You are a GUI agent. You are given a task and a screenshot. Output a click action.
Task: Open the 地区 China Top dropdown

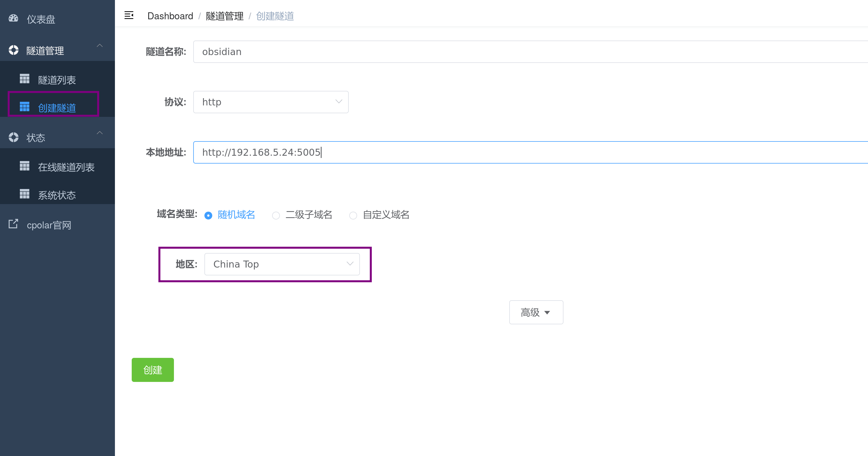282,264
